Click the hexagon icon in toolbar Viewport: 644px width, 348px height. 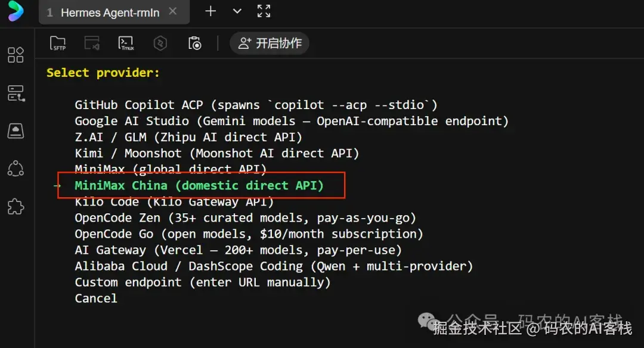[160, 43]
